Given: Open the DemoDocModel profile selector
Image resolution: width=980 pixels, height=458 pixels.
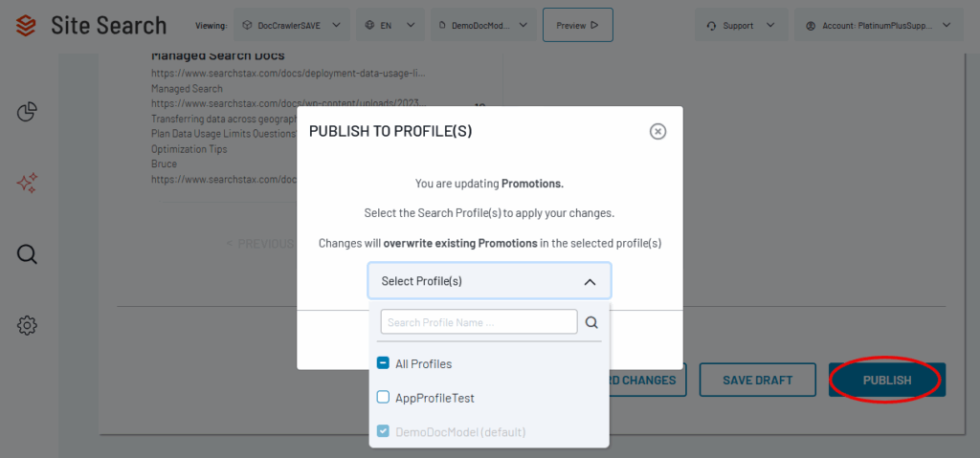Looking at the screenshot, I should point(481,25).
